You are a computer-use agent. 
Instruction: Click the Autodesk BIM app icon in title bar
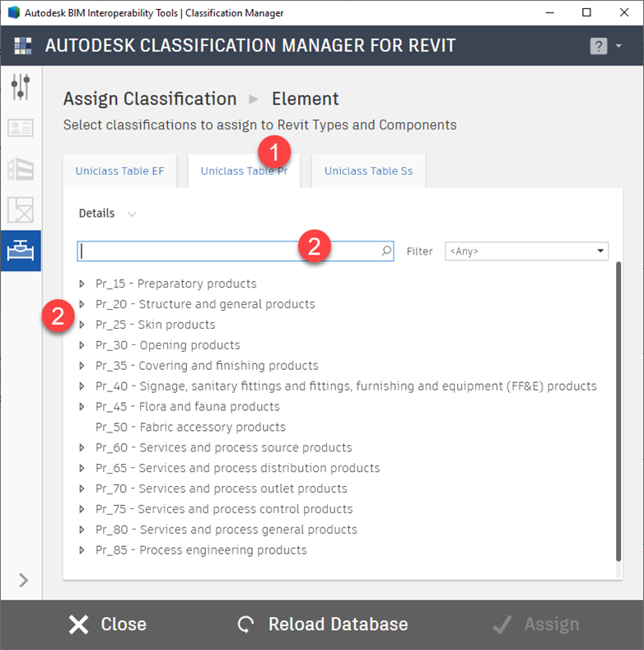[14, 12]
